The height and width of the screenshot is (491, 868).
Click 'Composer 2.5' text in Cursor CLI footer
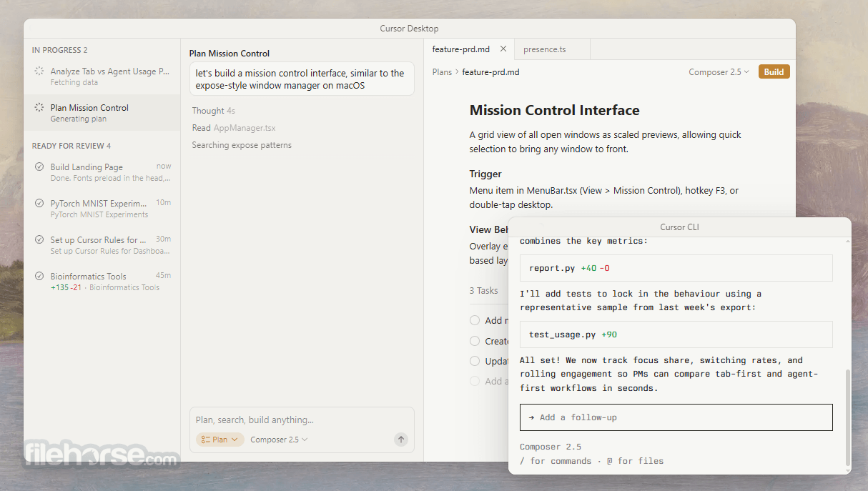(x=551, y=447)
